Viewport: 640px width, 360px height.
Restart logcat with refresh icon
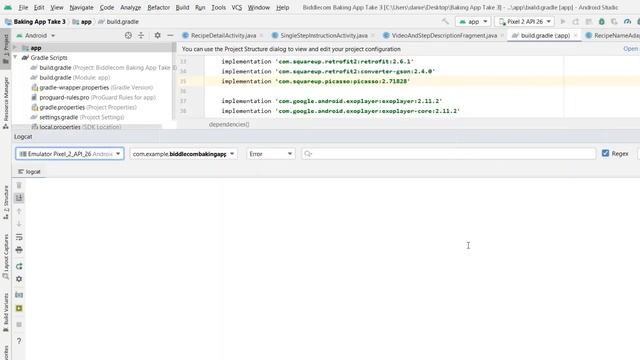[19, 266]
